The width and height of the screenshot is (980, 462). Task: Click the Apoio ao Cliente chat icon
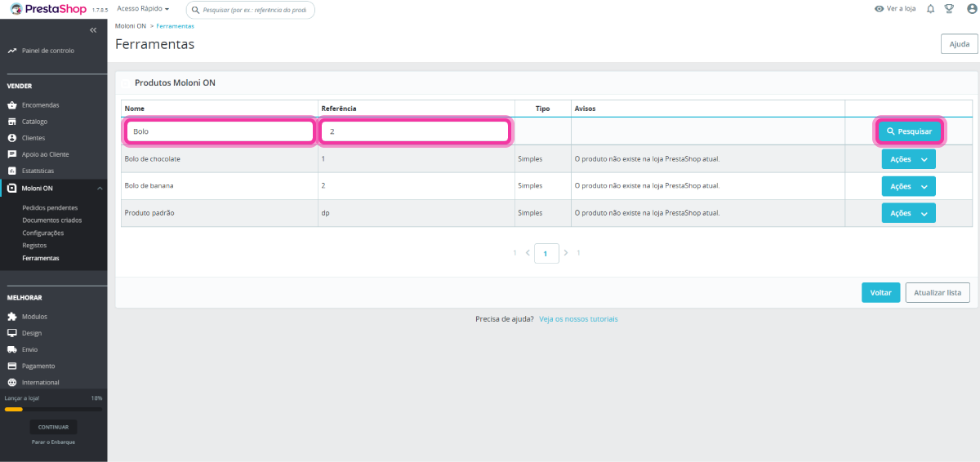coord(12,154)
